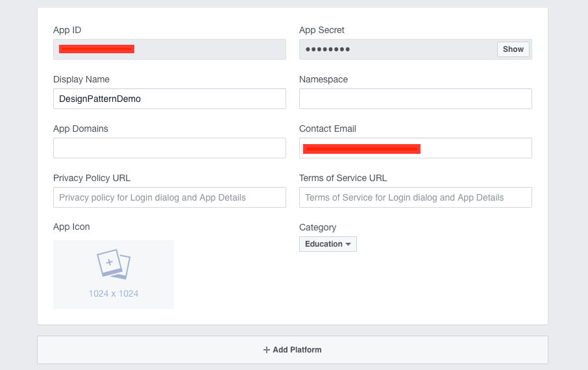Click into the empty Namespace field
This screenshot has width=588, height=370.
[415, 99]
